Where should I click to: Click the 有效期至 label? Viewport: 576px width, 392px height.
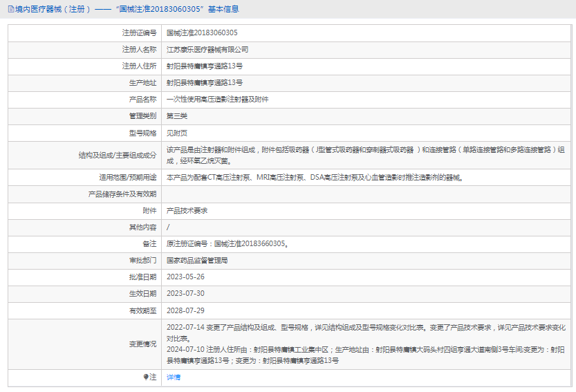click(142, 311)
